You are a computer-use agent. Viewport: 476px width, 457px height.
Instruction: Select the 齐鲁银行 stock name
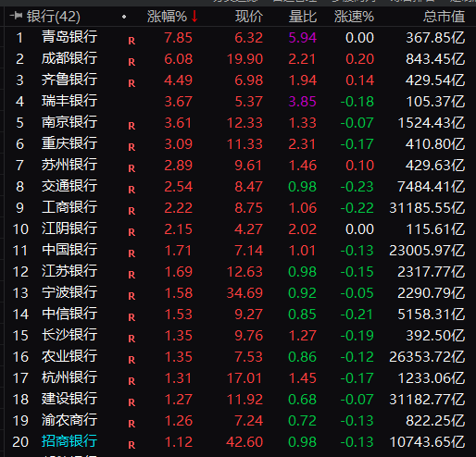pyautogui.click(x=69, y=80)
